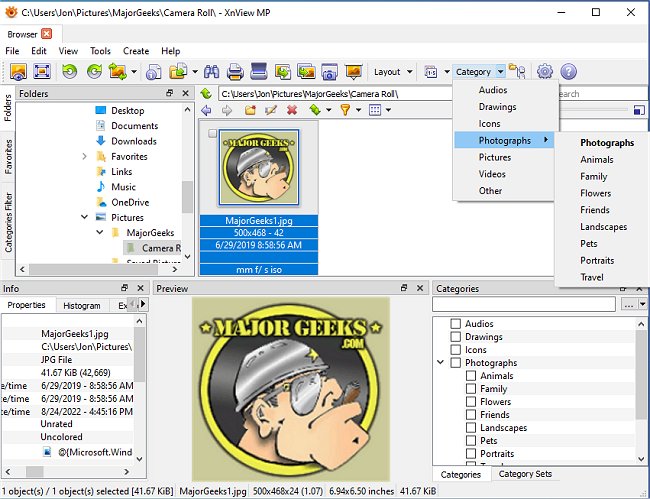The width and height of the screenshot is (650, 499).
Task: Open the filter funnel dropdown
Action: (x=348, y=110)
